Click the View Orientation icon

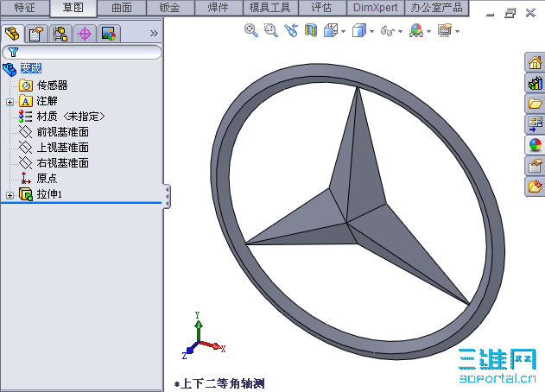click(331, 30)
